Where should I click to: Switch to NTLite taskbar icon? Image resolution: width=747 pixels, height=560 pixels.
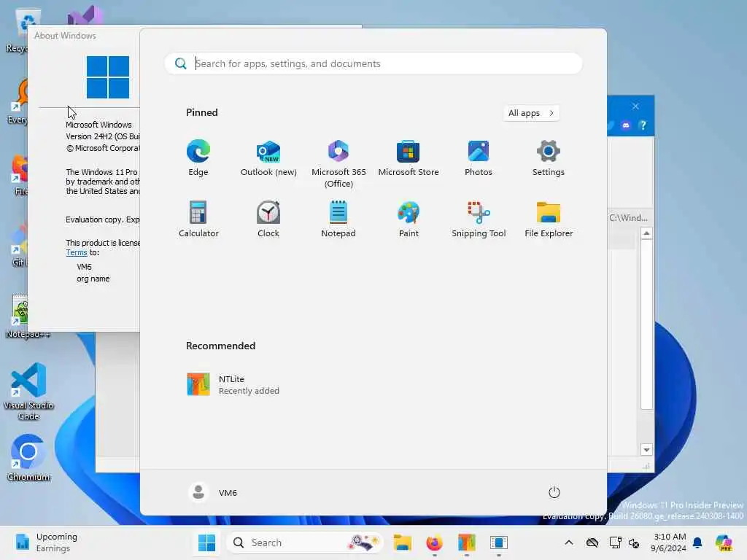(x=466, y=542)
